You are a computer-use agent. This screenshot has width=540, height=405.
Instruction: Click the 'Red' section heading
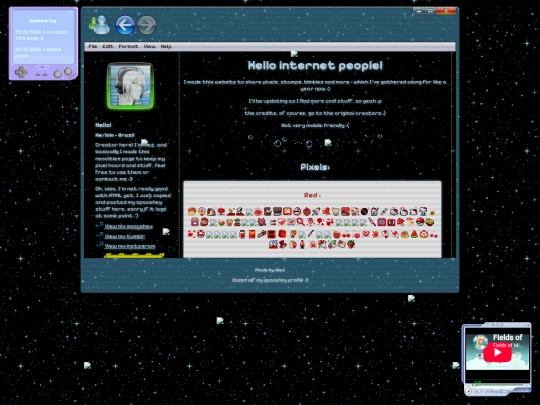pyautogui.click(x=312, y=195)
